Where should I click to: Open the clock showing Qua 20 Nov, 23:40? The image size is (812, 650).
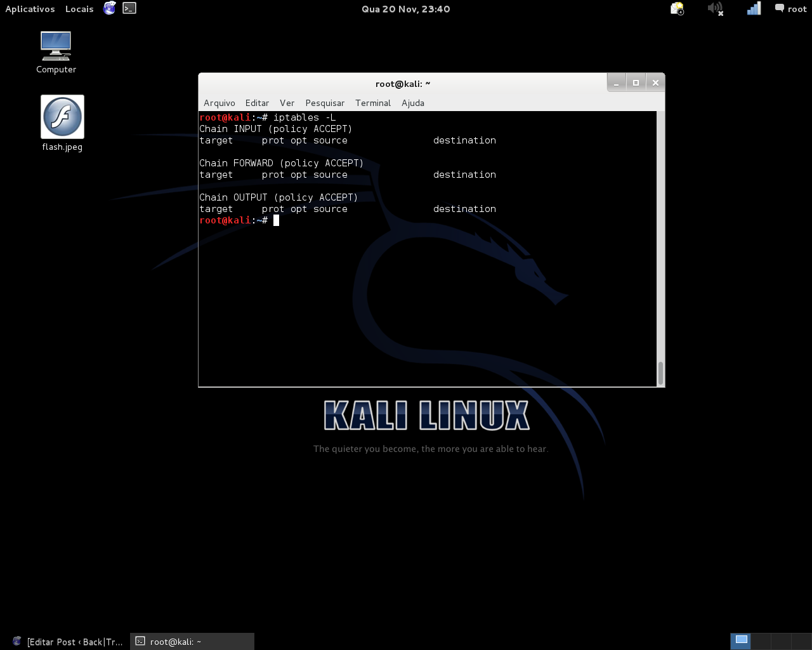406,9
